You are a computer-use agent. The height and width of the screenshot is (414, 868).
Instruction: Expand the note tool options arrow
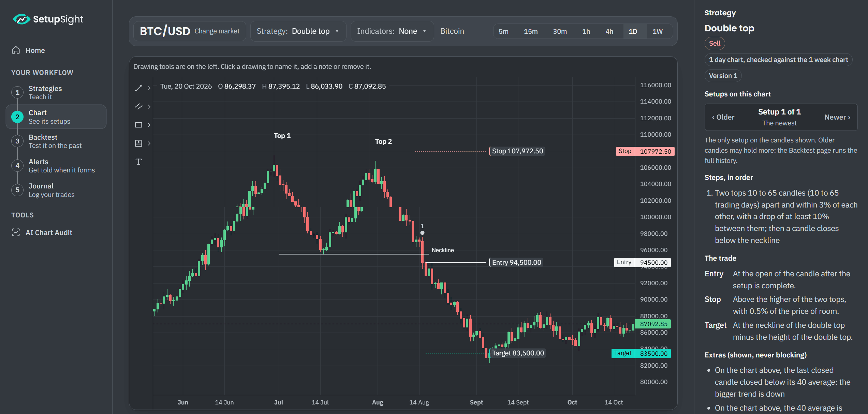(149, 143)
